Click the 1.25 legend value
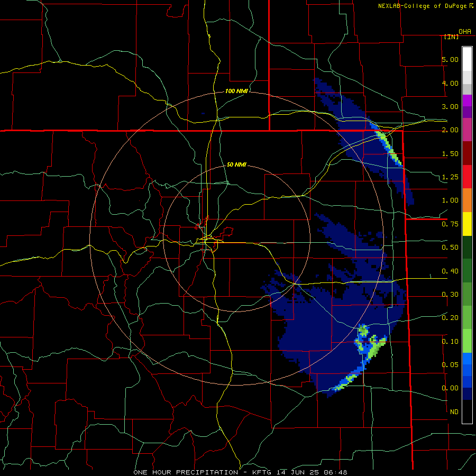The height and width of the screenshot is (476, 476). click(x=450, y=177)
